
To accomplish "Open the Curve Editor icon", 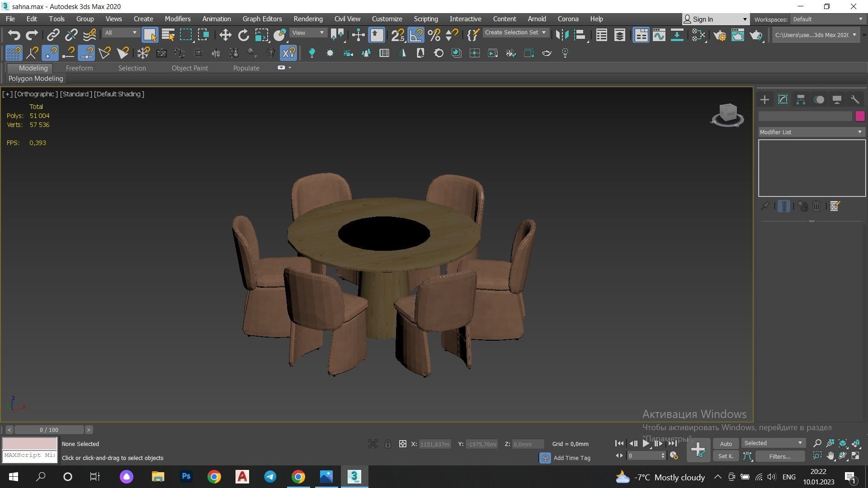I will tap(659, 35).
